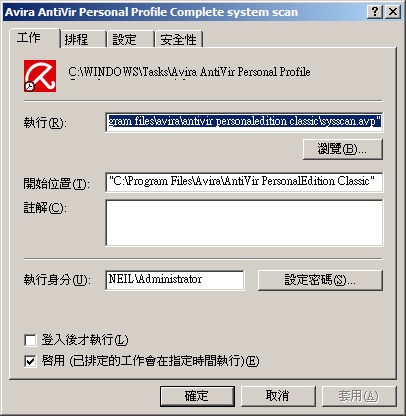This screenshot has width=406, height=416.
Task: Confirm with the 確定 button
Action: [x=197, y=396]
